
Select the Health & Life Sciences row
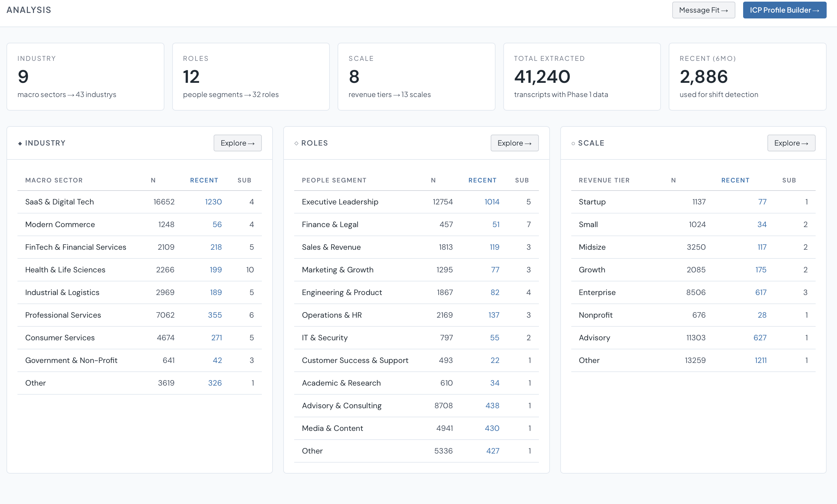point(139,270)
